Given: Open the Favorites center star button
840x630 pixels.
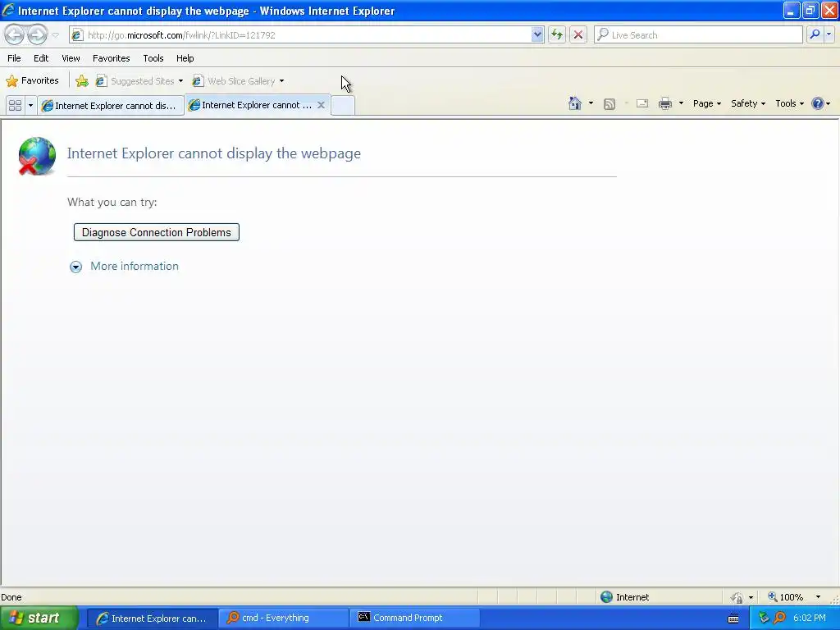Looking at the screenshot, I should (32, 81).
